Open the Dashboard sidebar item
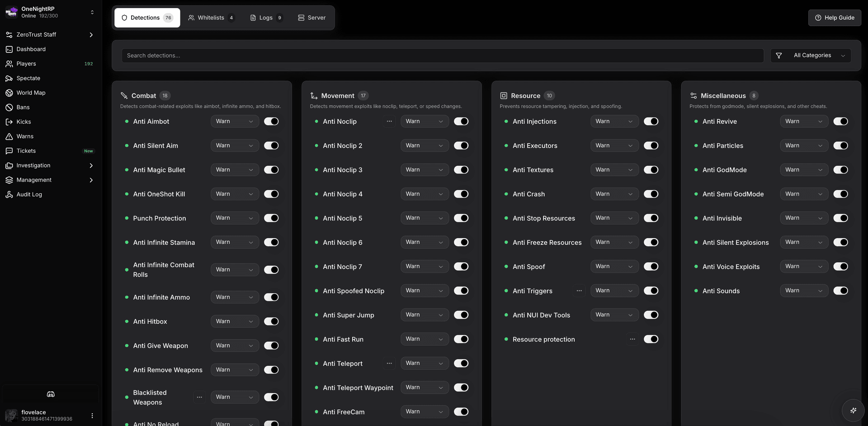This screenshot has height=426, width=868. click(x=50, y=49)
